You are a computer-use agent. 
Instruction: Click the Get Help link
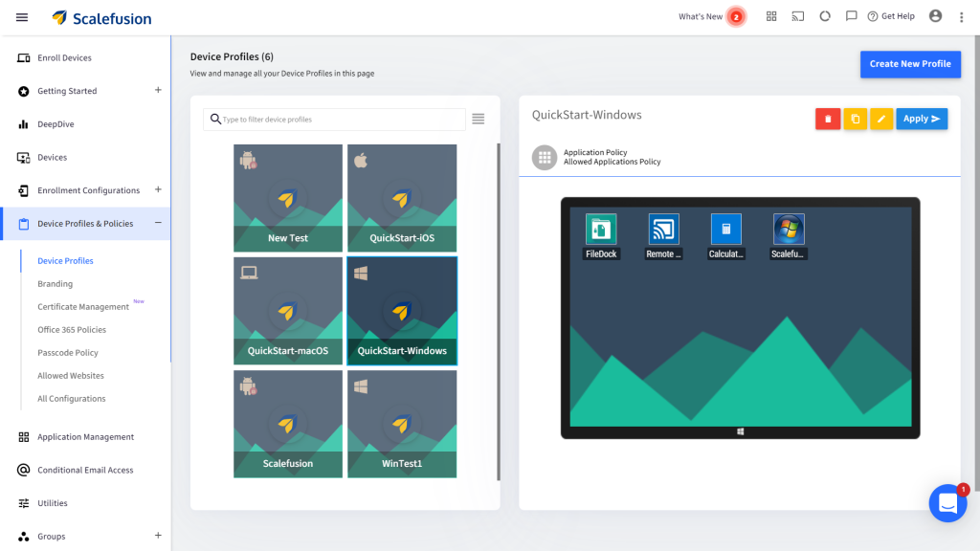tap(891, 16)
